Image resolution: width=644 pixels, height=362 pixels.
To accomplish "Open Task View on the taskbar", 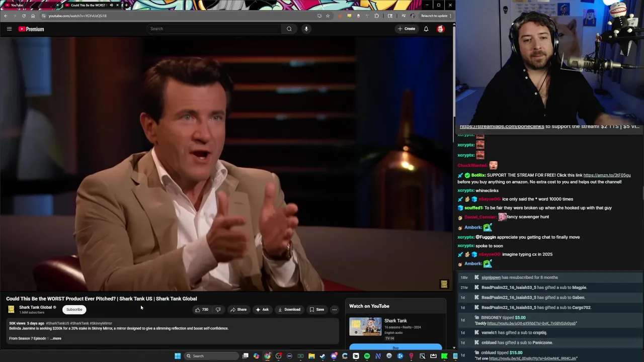I will 245,356.
